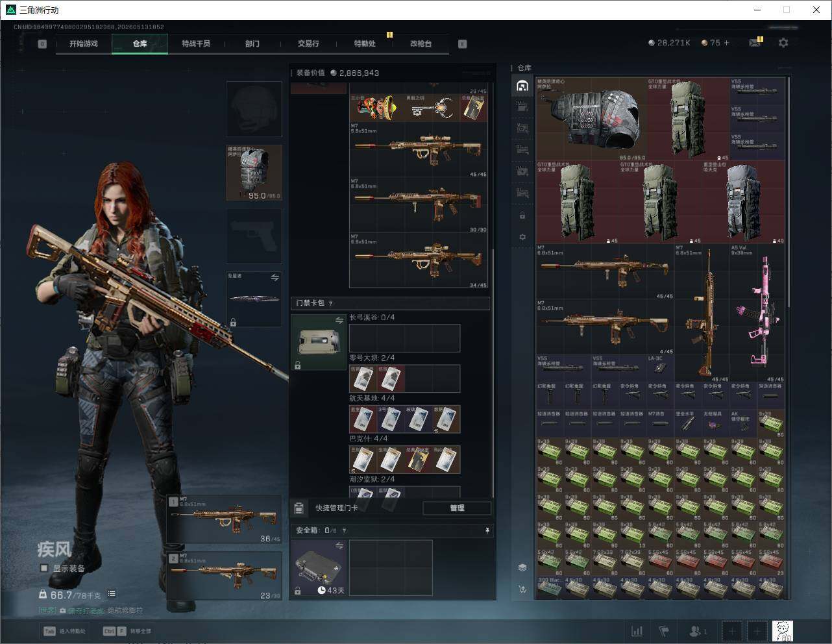Viewport: 832px width, 644px height.
Task: Switch to the 特战干员 tab
Action: (x=196, y=43)
